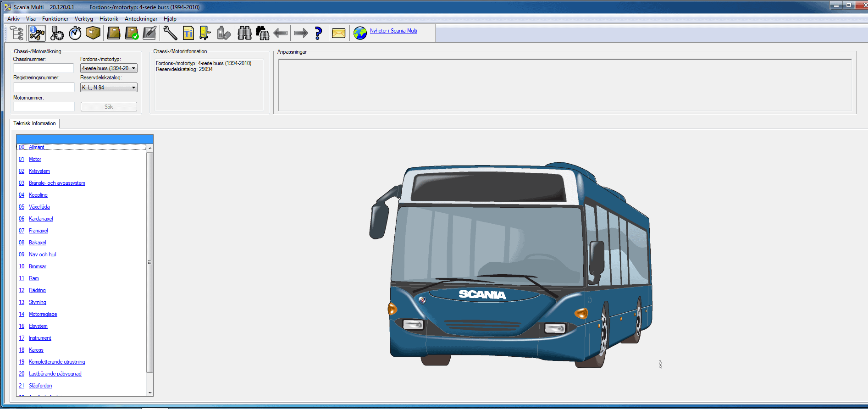Select the Teknisk Information tab
The image size is (868, 409).
[x=34, y=123]
